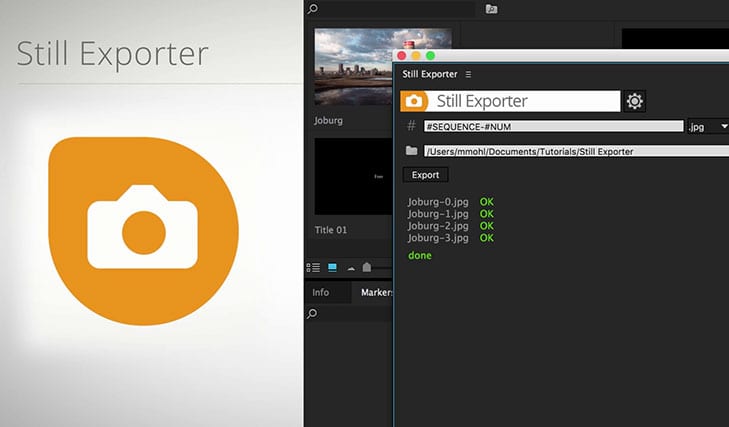Screen dimensions: 729x427
Task: Open the Still Exporter panel menu
Action: click(468, 75)
